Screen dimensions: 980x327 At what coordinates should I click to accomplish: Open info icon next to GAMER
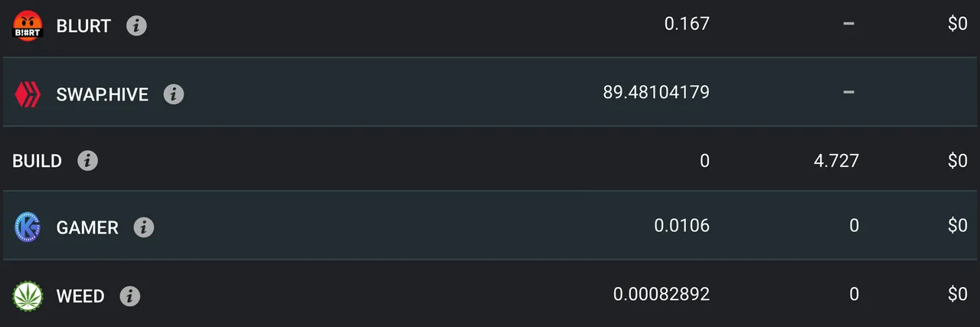[x=144, y=227]
